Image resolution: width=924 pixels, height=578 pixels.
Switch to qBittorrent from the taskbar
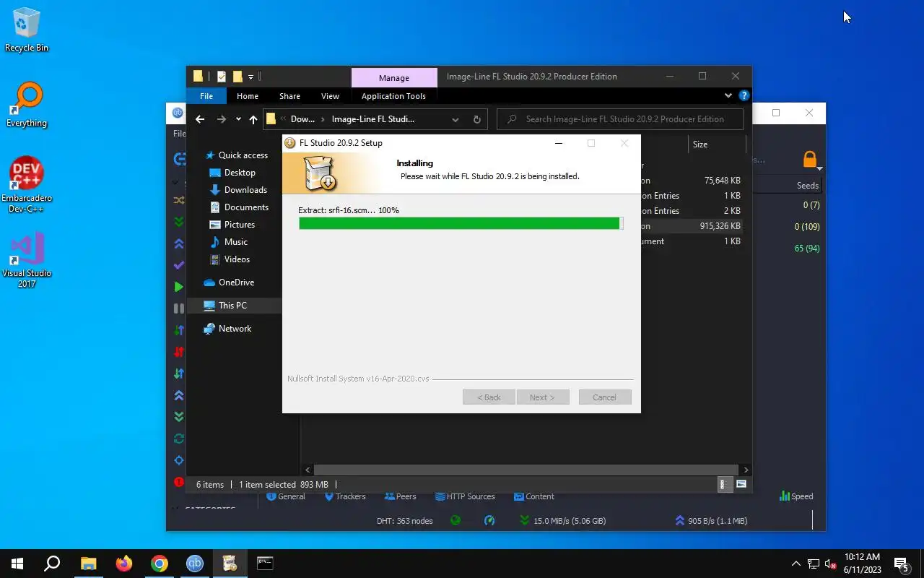click(x=195, y=564)
